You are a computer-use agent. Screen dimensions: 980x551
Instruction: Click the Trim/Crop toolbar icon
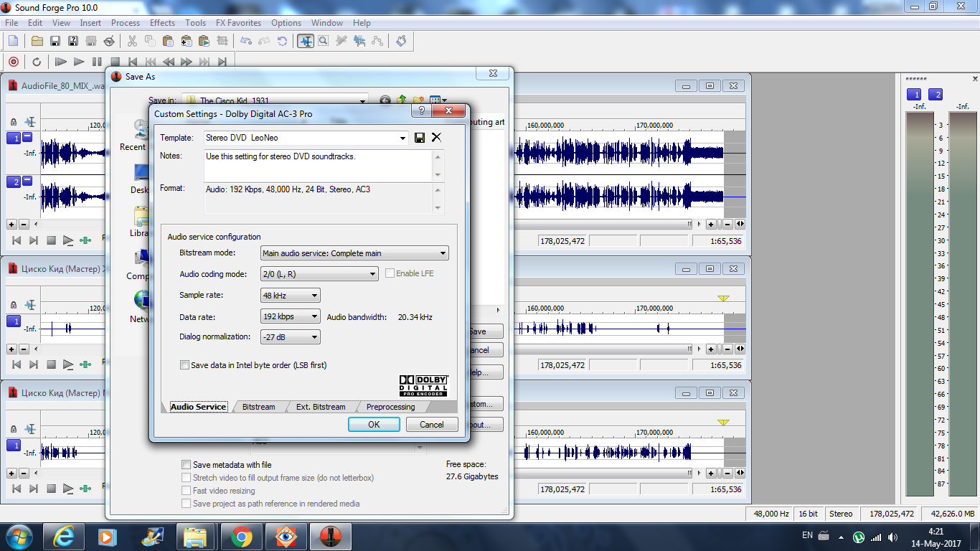tap(222, 41)
